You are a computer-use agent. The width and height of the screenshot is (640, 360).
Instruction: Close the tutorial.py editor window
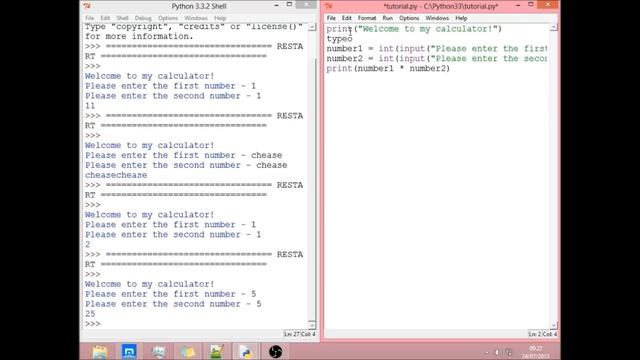[x=548, y=4]
